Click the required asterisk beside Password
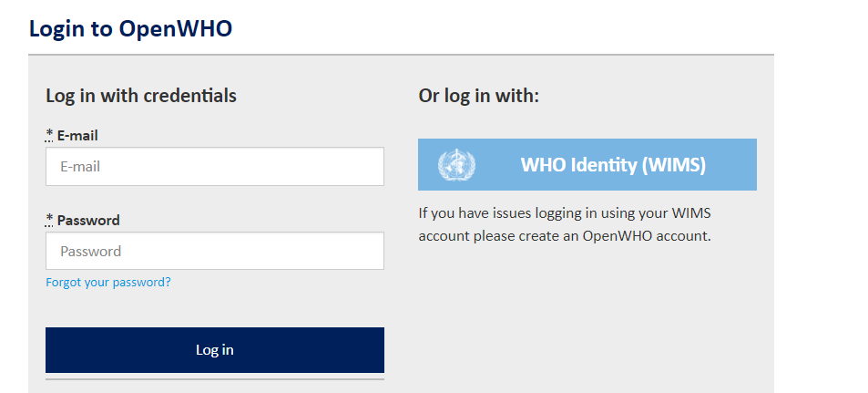 (x=49, y=219)
